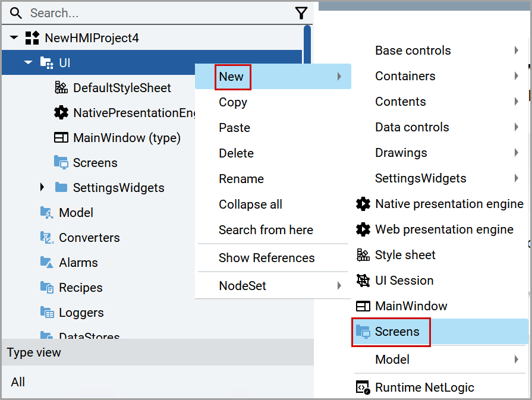Image resolution: width=532 pixels, height=400 pixels.
Task: Click the Type view label
Action: [34, 352]
